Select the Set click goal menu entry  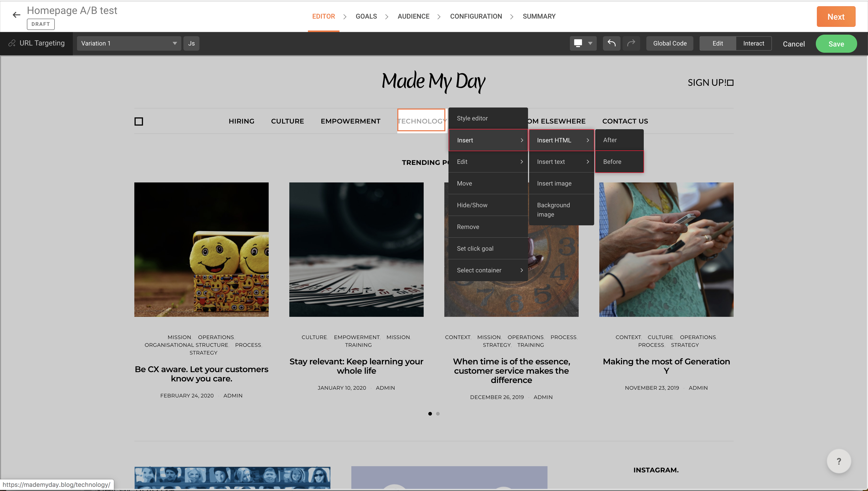488,249
